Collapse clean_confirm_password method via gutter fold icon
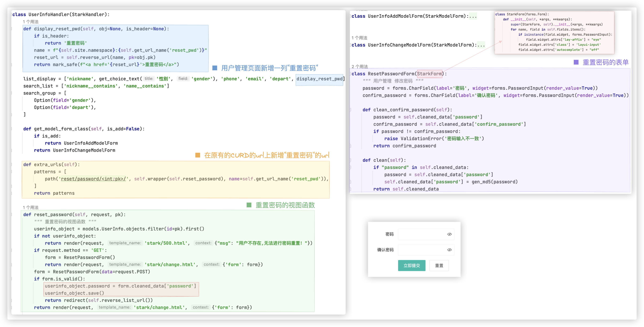 pyautogui.click(x=350, y=110)
